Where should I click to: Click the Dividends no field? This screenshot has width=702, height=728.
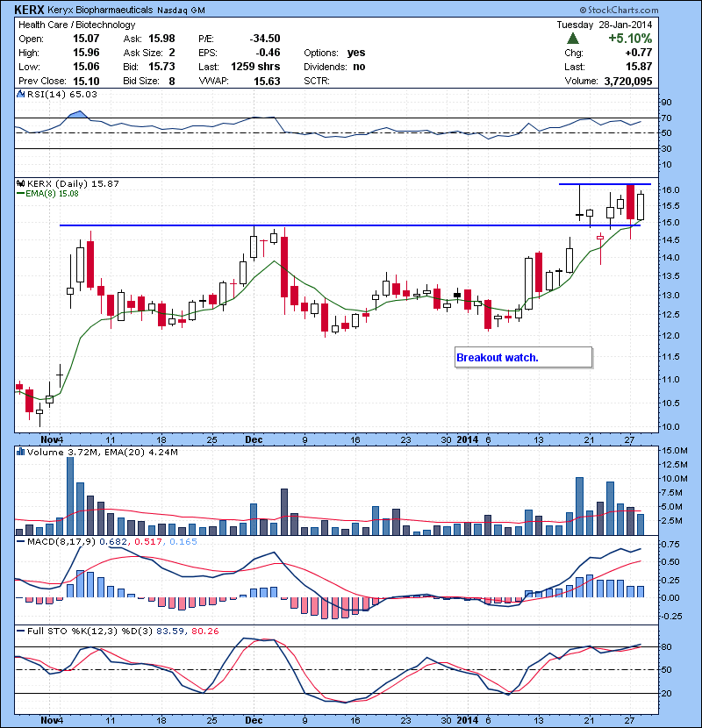(334, 67)
